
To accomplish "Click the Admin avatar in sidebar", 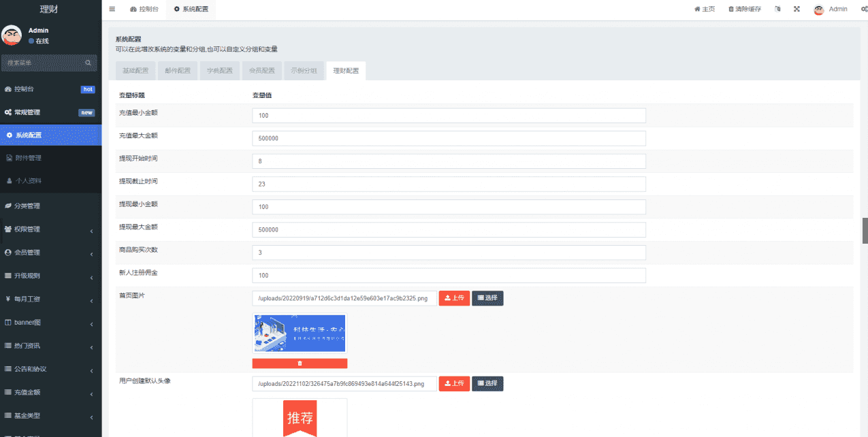I will pyautogui.click(x=12, y=35).
